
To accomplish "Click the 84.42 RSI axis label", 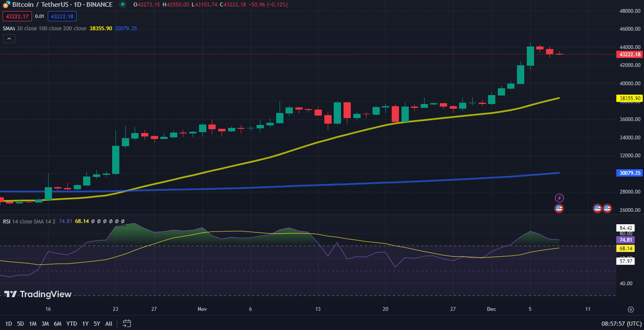I will [625, 228].
